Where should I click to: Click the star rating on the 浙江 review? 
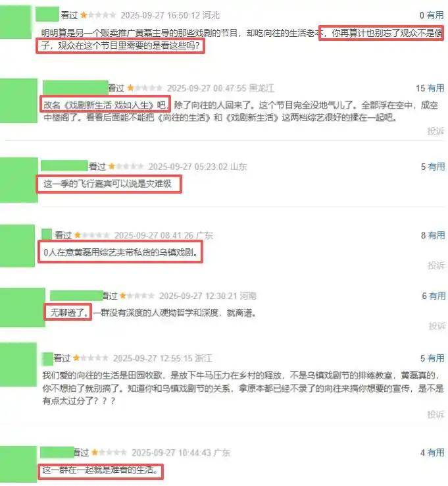[91, 358]
